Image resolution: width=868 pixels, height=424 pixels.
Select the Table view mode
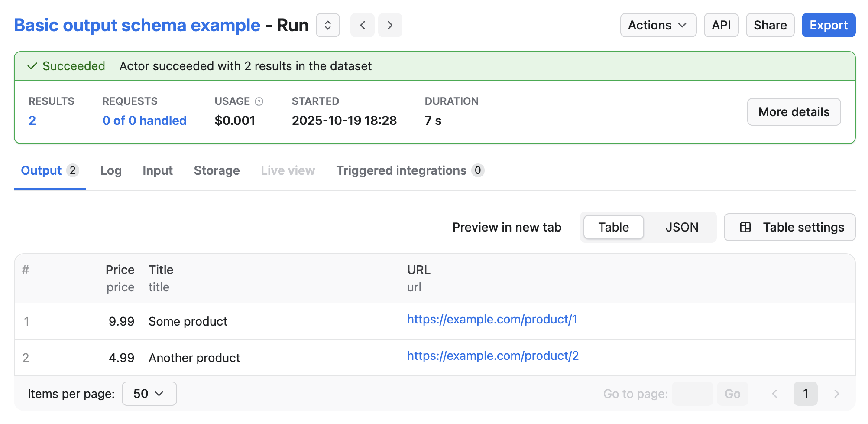coord(613,227)
